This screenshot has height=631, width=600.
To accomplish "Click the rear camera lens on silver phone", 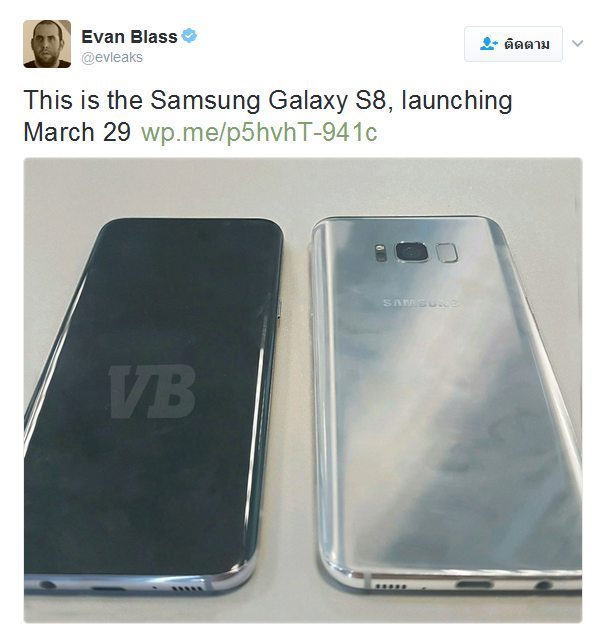I will (411, 252).
